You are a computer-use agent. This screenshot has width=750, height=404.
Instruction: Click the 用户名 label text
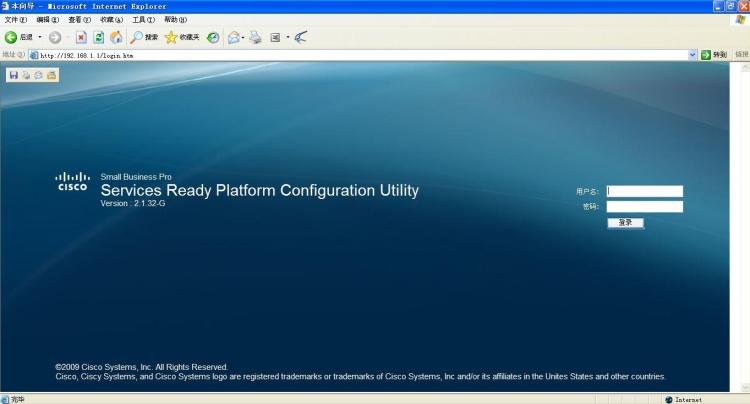click(x=587, y=192)
